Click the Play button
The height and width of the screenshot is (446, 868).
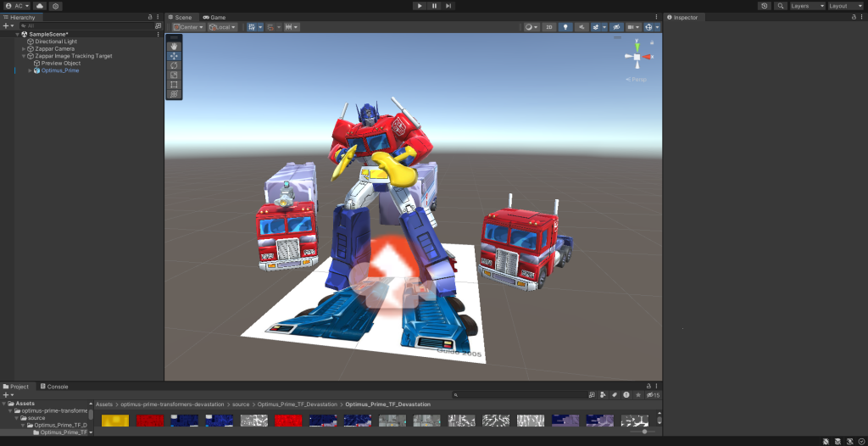[x=420, y=6]
